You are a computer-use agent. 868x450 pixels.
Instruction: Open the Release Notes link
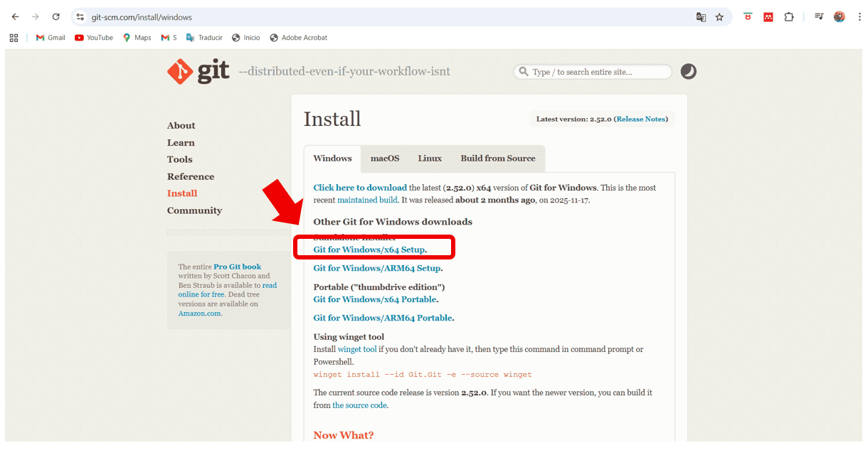click(641, 119)
